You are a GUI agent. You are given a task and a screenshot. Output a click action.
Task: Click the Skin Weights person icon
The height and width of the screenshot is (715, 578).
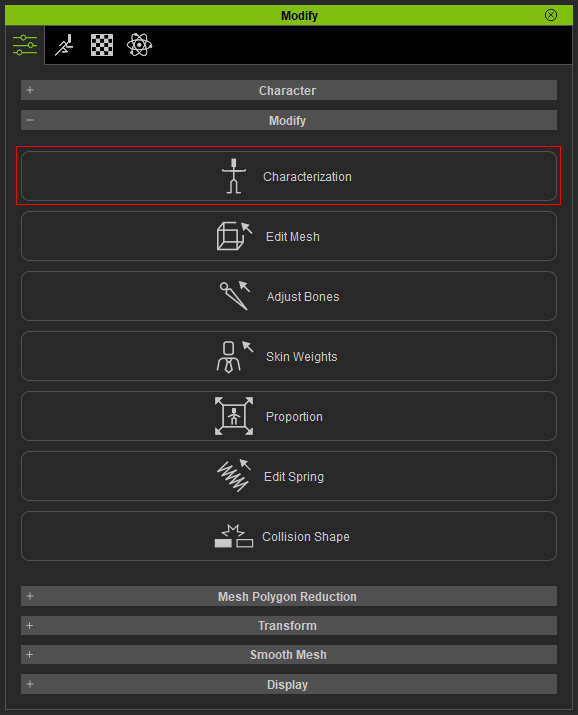tap(234, 356)
